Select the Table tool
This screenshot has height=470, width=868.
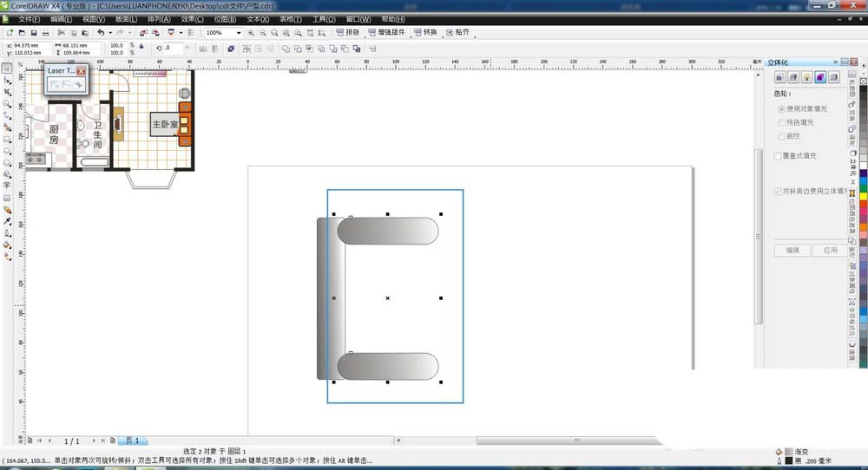7,198
